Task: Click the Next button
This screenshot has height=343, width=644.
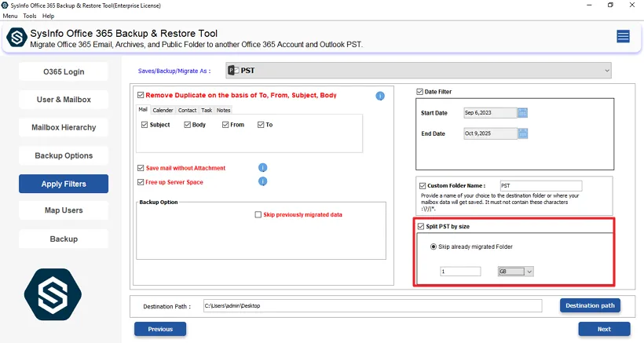Action: (x=604, y=329)
